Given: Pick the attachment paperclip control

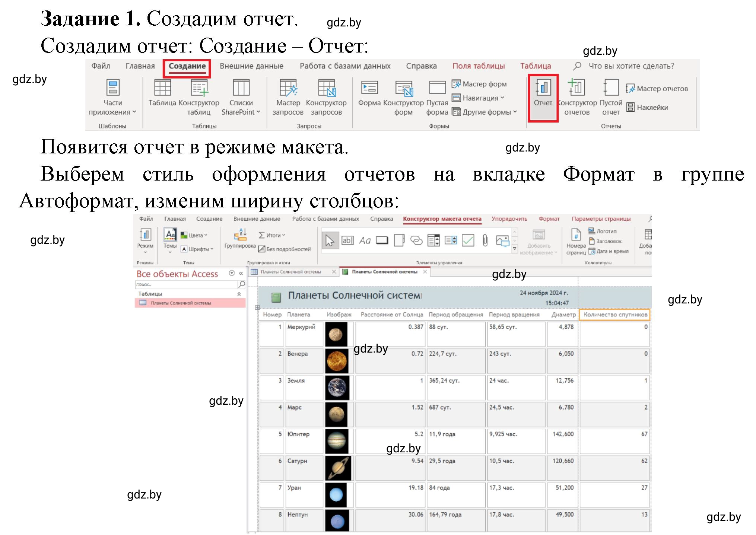Looking at the screenshot, I should tap(485, 241).
